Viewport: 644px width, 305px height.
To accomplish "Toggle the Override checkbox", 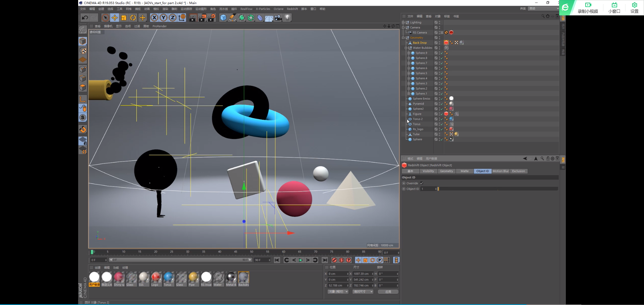I will point(422,183).
